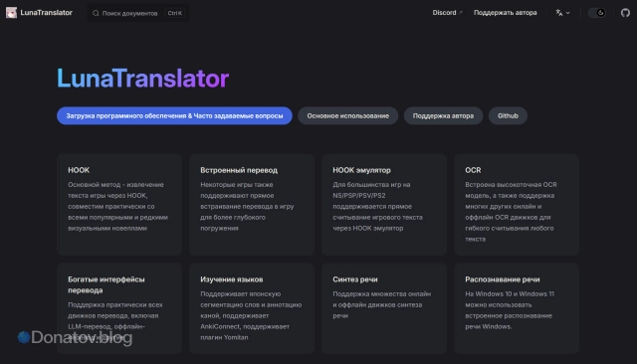Viewport: 637px width, 364px height.
Task: Select the Богатые интерфейсы перевода card title
Action: (x=106, y=284)
